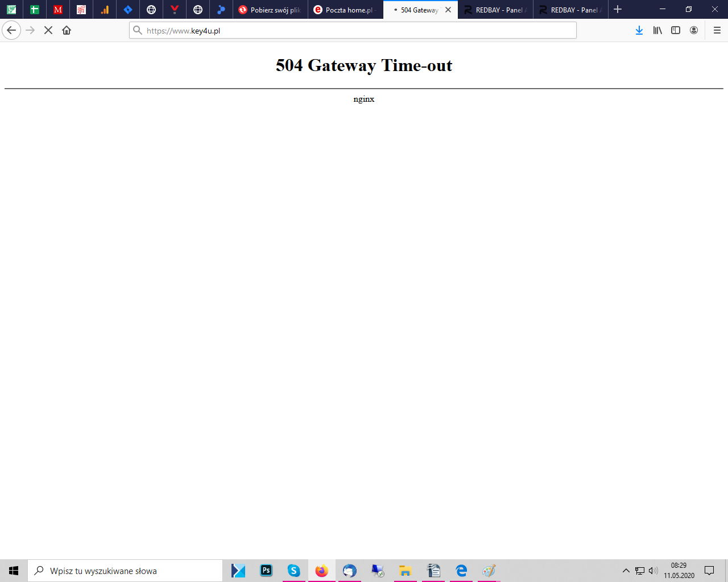Open the Downloads panel
Screen dimensions: 728x582
pos(639,30)
